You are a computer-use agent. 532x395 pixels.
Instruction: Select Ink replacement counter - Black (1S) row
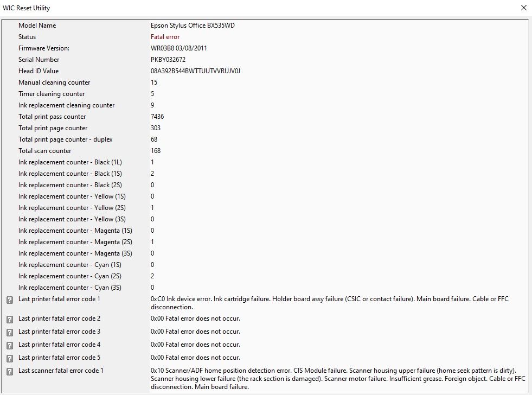[x=265, y=174]
